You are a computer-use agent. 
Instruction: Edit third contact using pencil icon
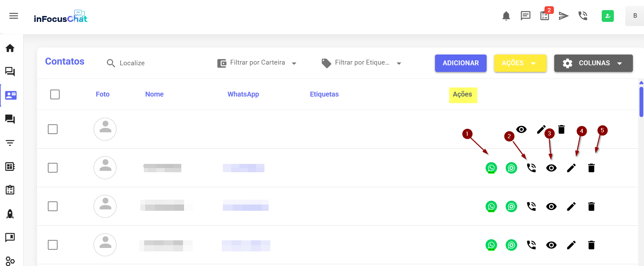(571, 207)
